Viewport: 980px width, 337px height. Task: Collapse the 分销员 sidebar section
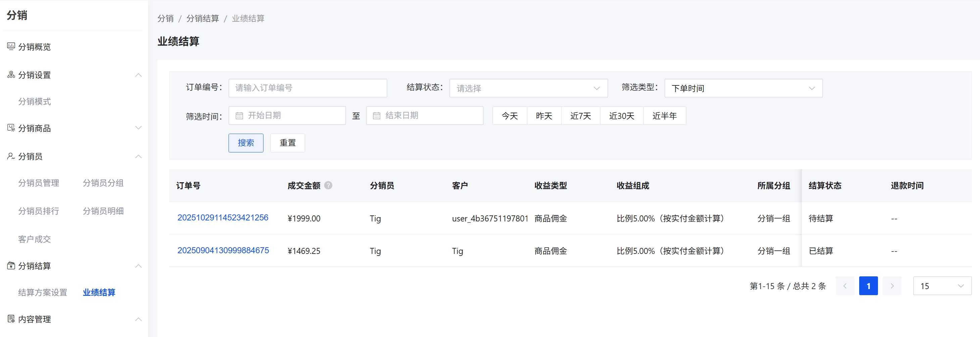pyautogui.click(x=139, y=156)
